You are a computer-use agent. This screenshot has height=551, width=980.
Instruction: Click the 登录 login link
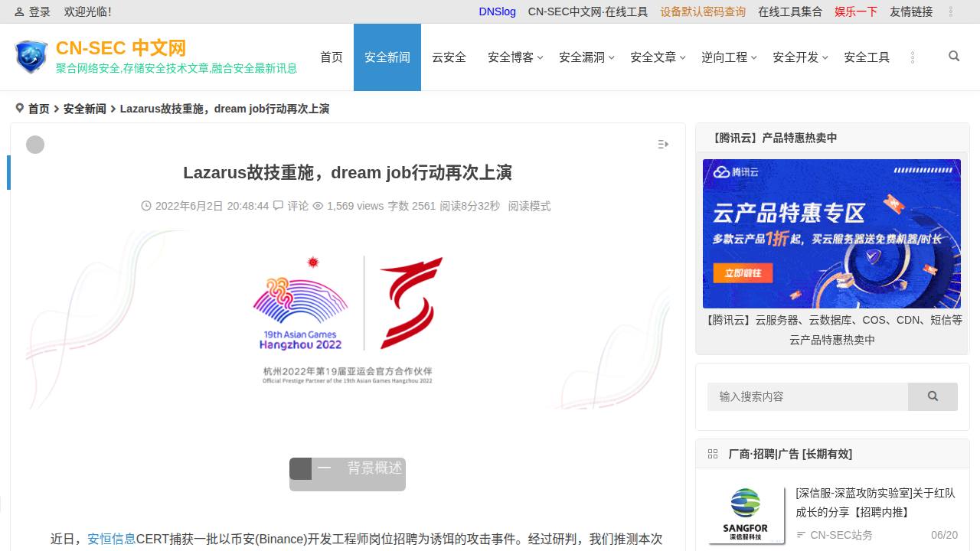pos(39,11)
